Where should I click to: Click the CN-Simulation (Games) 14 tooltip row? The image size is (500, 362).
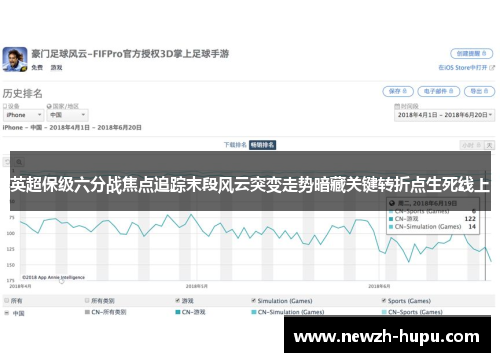(433, 227)
